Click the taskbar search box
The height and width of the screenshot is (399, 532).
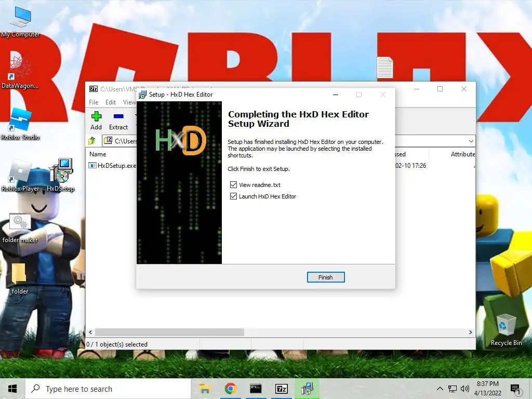108,389
